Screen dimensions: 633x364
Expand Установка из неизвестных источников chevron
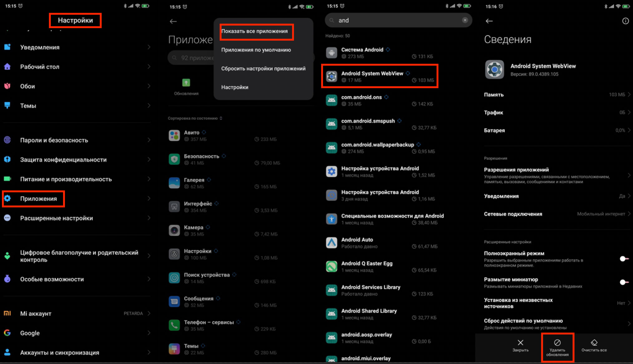629,303
